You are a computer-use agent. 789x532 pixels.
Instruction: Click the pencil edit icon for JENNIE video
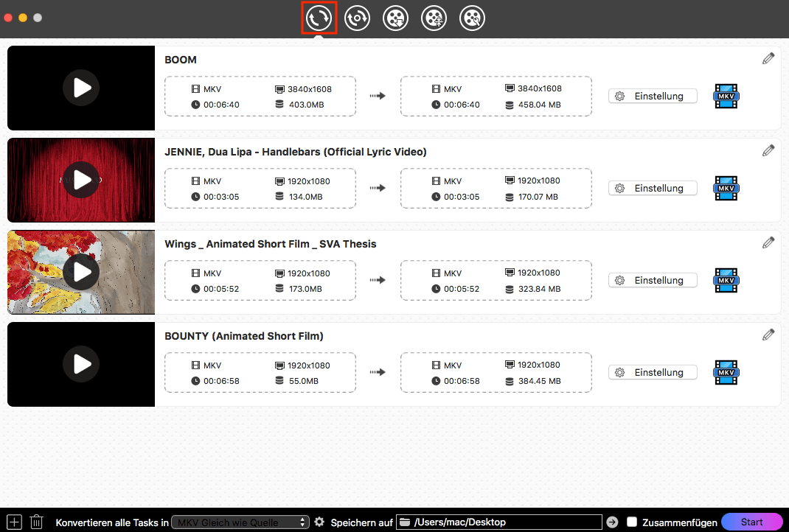[768, 150]
